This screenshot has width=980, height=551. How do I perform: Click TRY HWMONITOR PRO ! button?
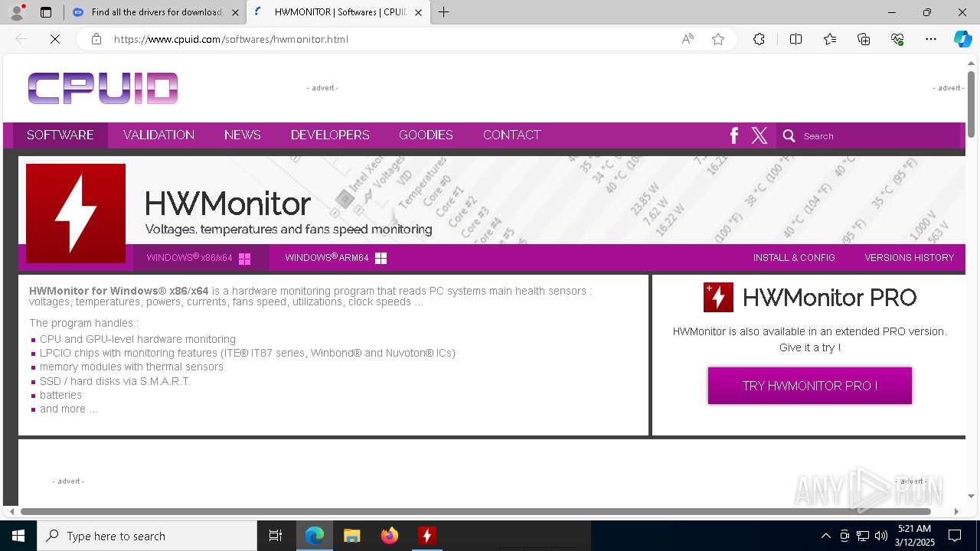tap(810, 386)
